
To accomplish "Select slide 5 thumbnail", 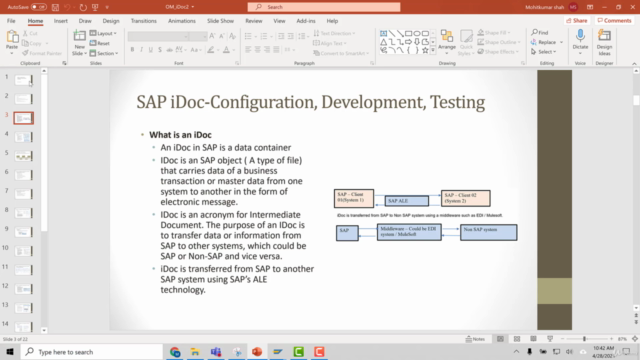I will (x=23, y=156).
